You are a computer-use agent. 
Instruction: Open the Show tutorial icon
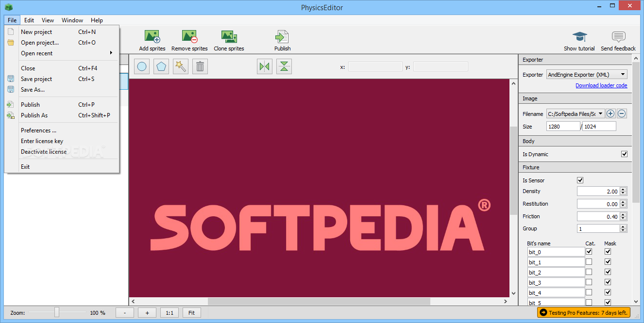click(x=579, y=37)
